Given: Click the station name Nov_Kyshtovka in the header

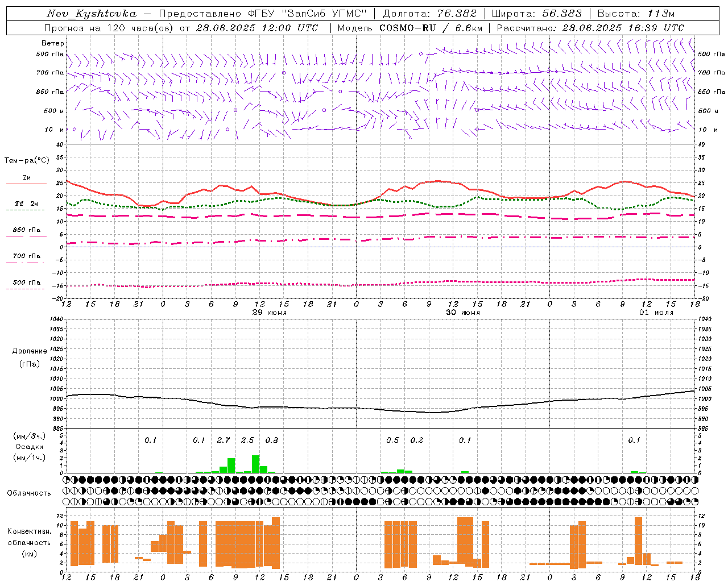Looking at the screenshot, I should tap(92, 14).
